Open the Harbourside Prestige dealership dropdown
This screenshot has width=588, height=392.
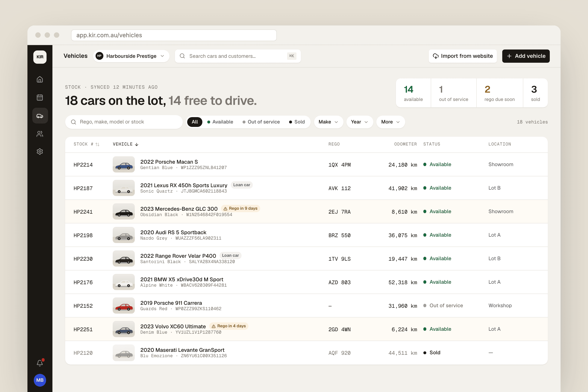pos(131,56)
